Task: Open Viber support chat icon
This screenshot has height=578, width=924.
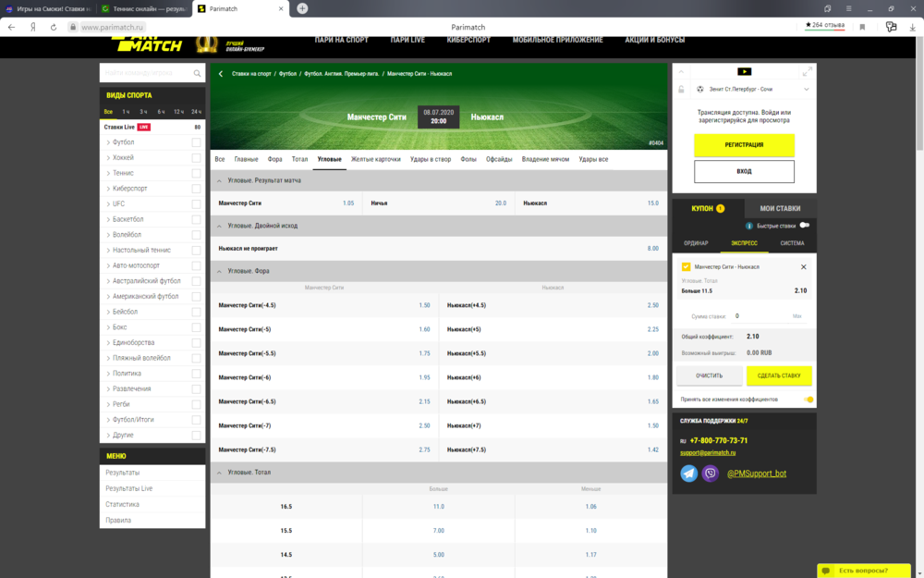Action: pos(710,473)
